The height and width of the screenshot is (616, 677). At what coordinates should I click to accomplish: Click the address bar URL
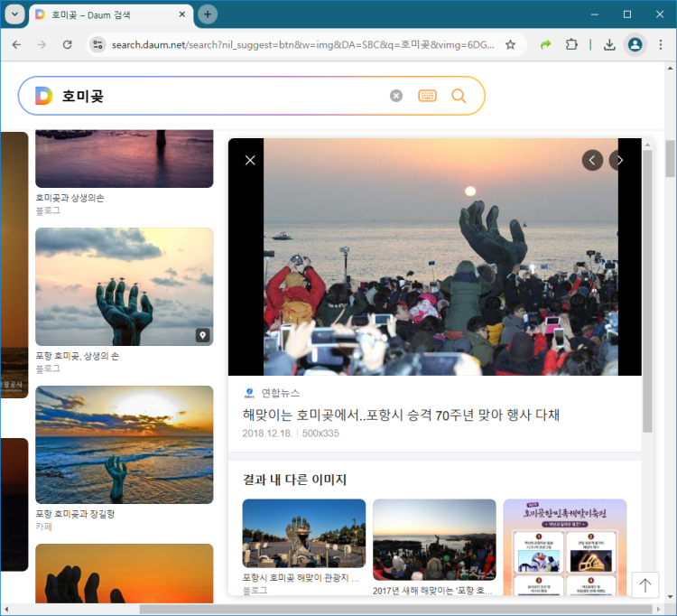coord(303,44)
